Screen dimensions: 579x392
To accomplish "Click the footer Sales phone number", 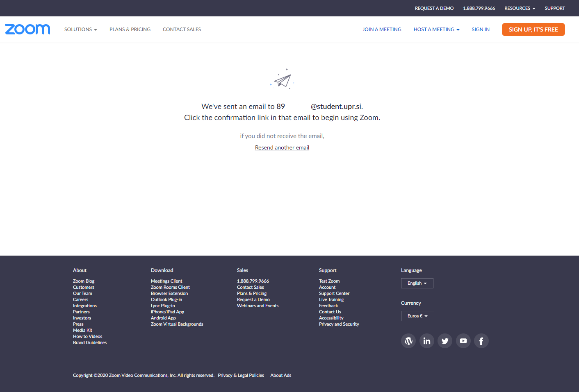I will click(x=253, y=281).
